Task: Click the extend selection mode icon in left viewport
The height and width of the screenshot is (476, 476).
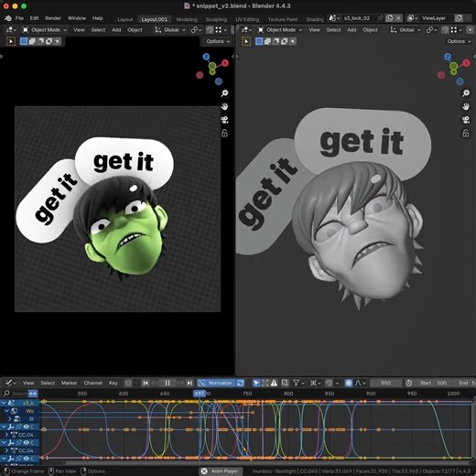Action: pyautogui.click(x=32, y=41)
